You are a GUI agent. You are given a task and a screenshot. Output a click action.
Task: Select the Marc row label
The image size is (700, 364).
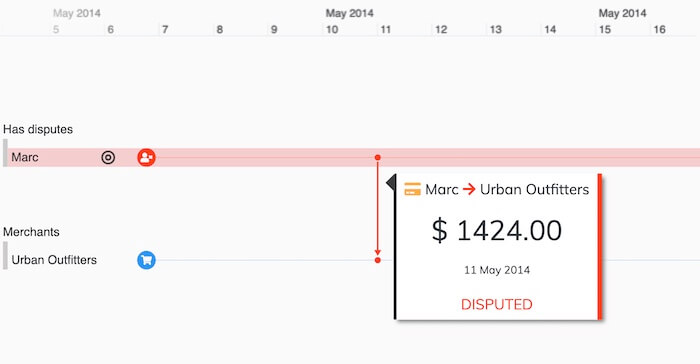(x=25, y=157)
